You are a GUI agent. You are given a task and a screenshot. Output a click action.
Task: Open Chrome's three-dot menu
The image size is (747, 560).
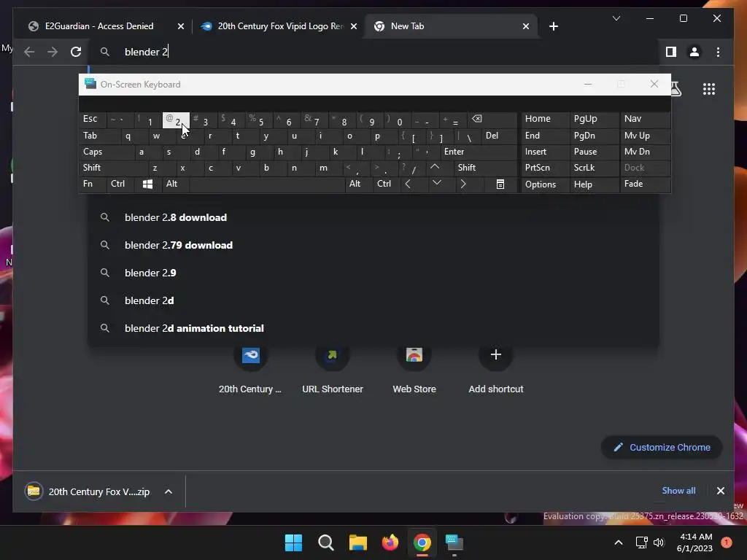718,52
